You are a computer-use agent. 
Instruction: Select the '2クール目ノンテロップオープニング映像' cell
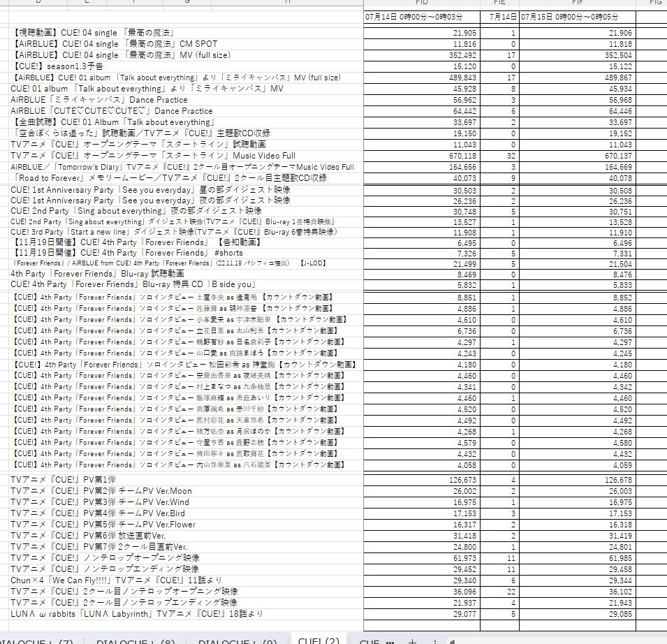(x=186, y=591)
